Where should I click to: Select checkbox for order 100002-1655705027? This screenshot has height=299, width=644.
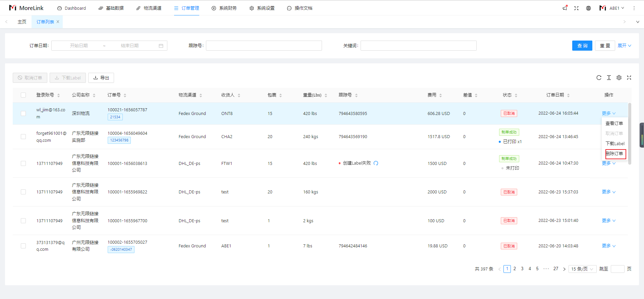click(23, 246)
